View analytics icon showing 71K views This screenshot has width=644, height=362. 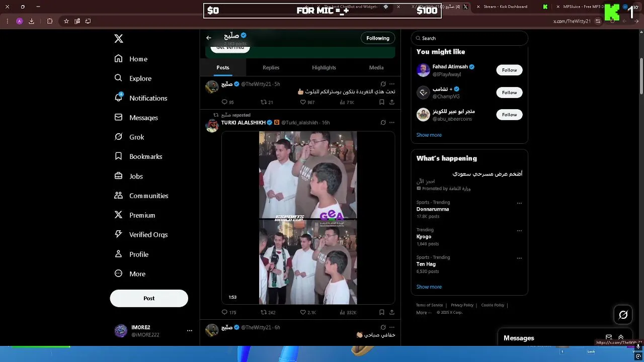342,102
